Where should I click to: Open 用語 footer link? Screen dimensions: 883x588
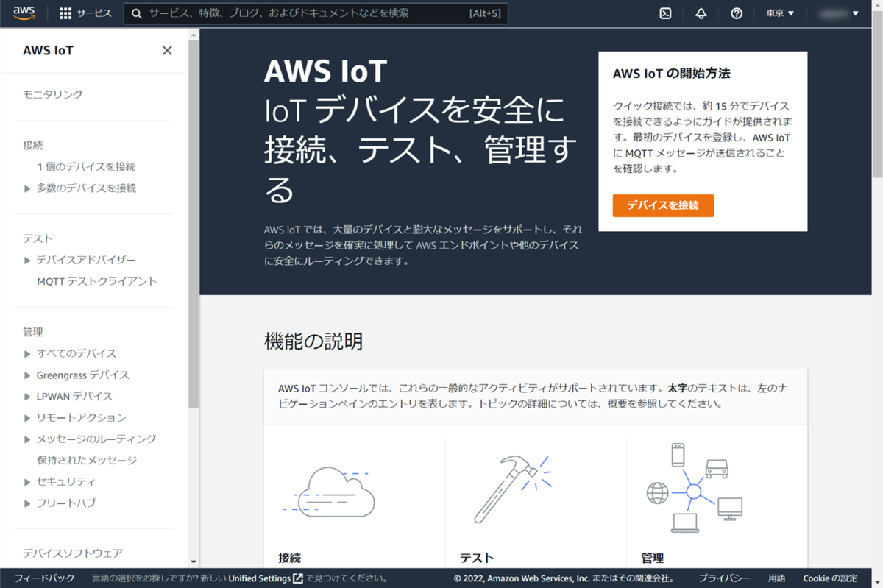[x=776, y=578]
